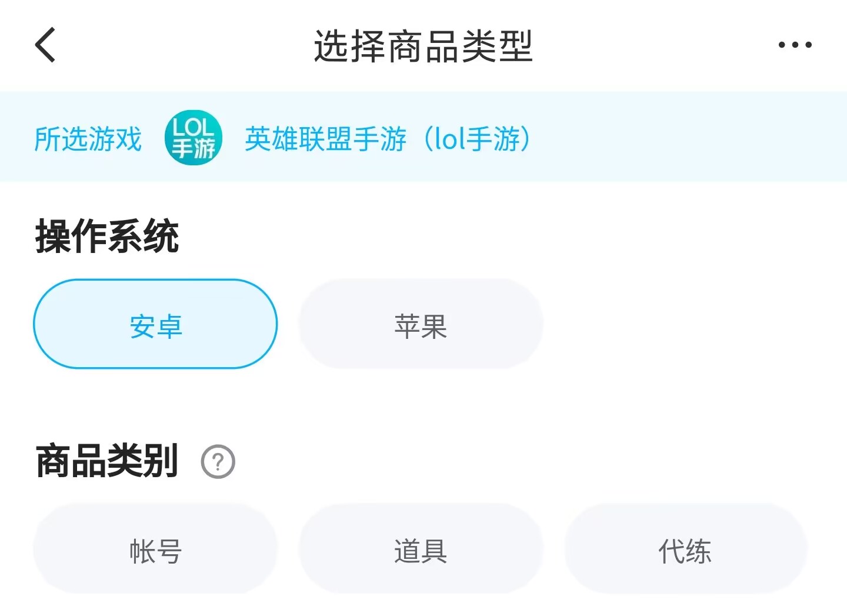Choose the 代练 product category
This screenshot has height=616, width=847.
pyautogui.click(x=685, y=550)
